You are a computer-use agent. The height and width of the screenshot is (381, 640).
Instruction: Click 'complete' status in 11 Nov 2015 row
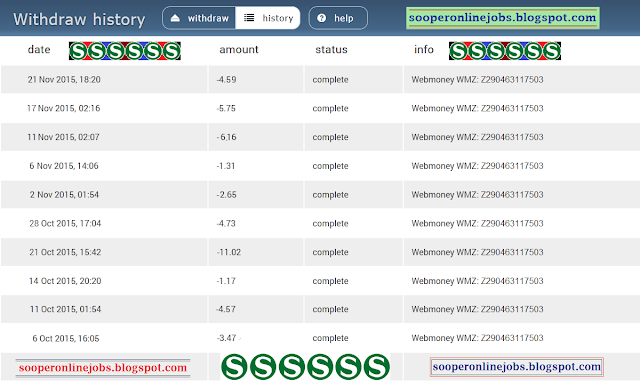[331, 138]
